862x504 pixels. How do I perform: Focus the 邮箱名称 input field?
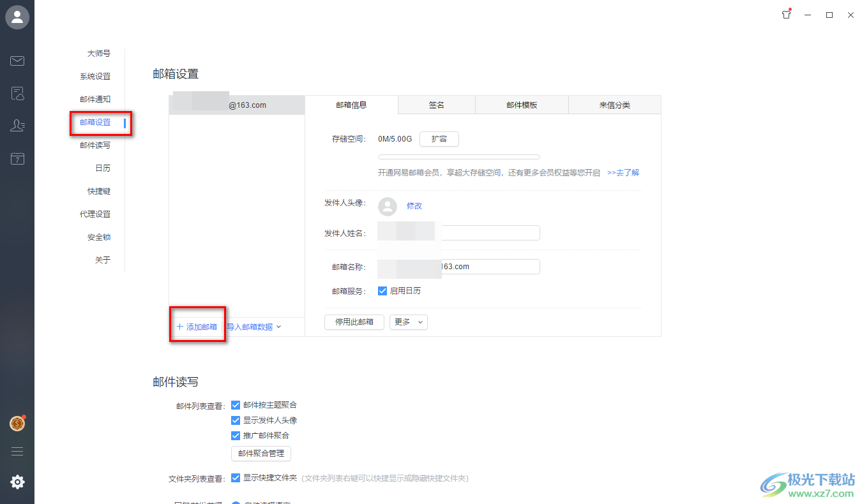point(458,267)
